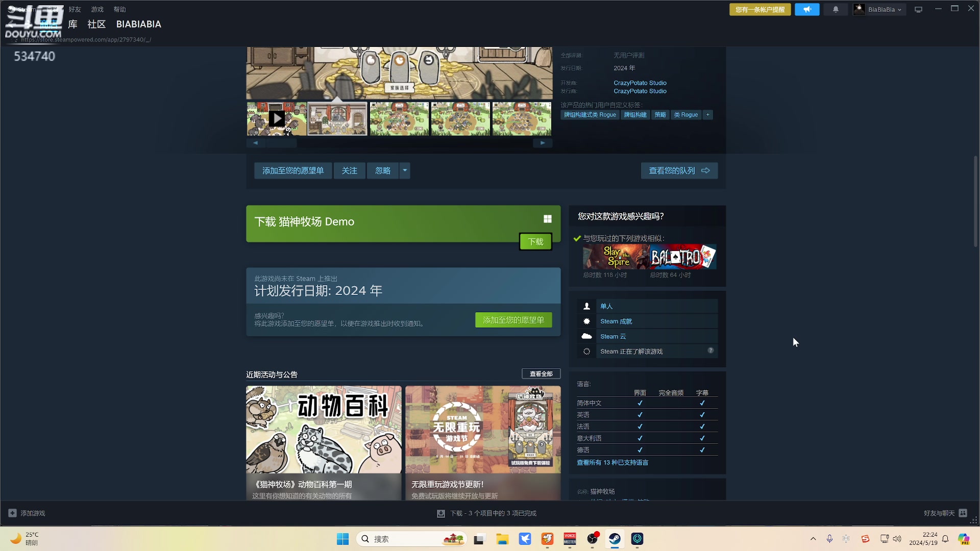The height and width of the screenshot is (551, 980).
Task: Open the Windows Start menu
Action: coord(342,539)
